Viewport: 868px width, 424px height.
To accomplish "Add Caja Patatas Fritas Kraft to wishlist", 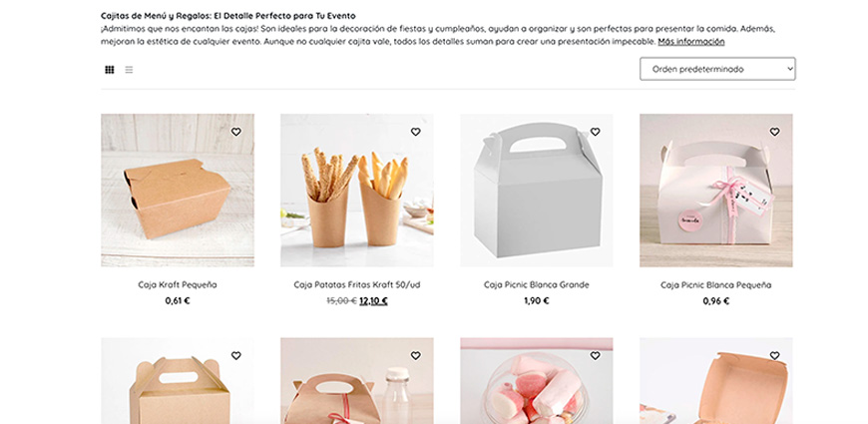I will coord(416,132).
